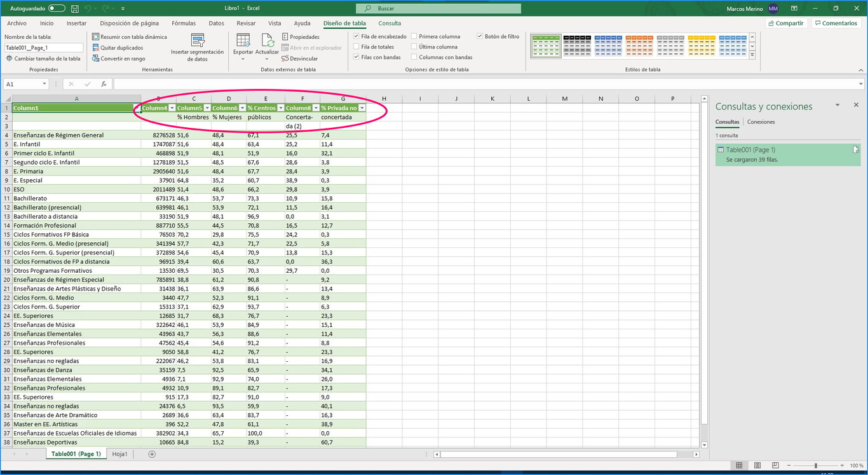
Task: Open ribbon display options icon
Action: [795, 8]
